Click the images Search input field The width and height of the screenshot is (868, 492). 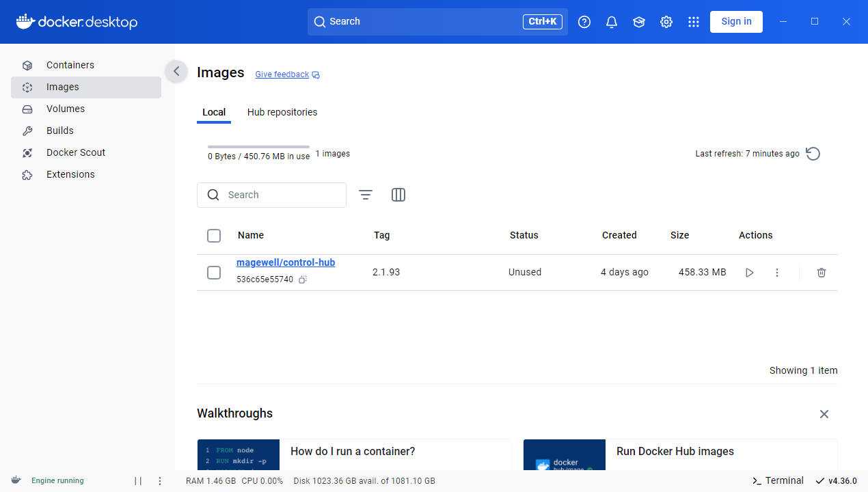(x=280, y=195)
